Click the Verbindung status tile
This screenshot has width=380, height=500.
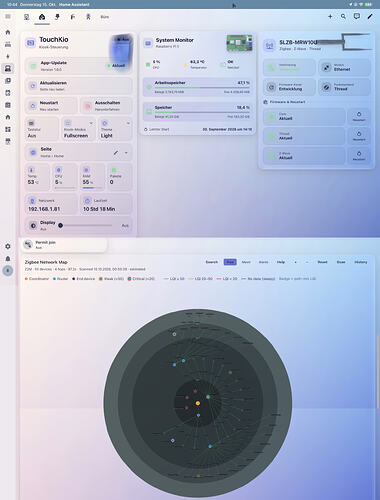click(289, 67)
